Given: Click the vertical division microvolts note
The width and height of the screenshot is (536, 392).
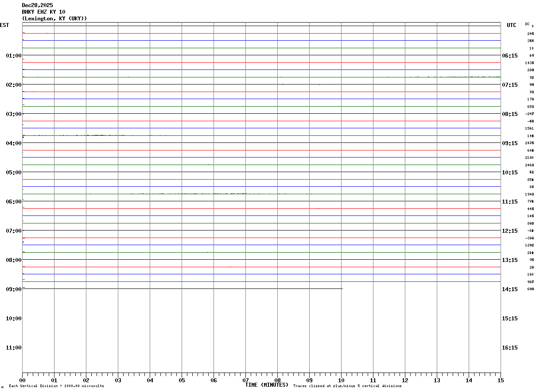Looking at the screenshot, I should [56, 386].
